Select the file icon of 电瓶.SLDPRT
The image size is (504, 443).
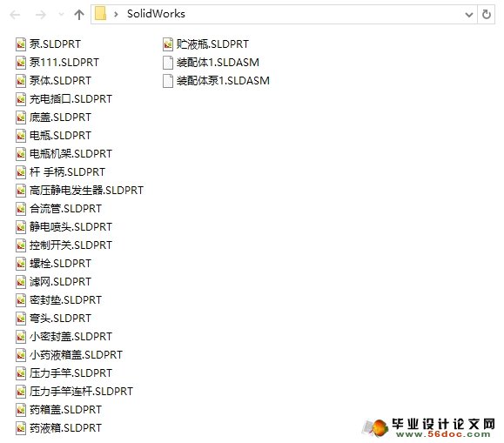(x=21, y=136)
